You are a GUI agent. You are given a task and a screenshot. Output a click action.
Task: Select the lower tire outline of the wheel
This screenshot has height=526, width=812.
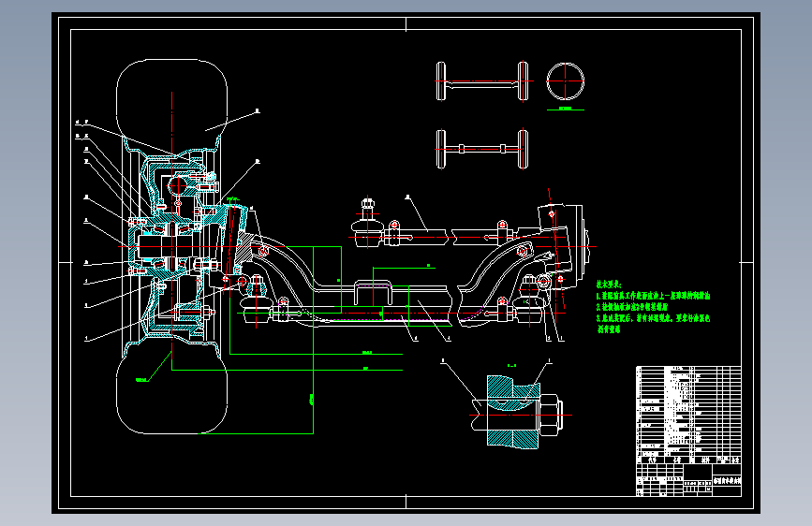click(172, 388)
